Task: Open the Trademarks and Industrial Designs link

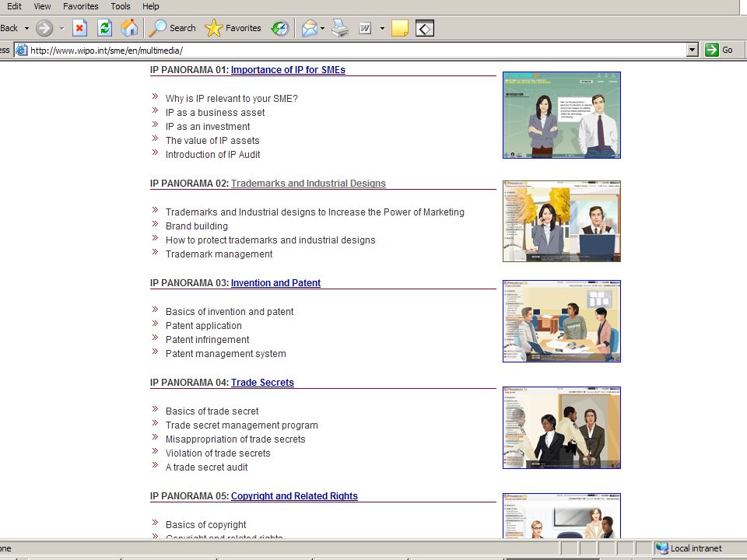Action: click(308, 184)
